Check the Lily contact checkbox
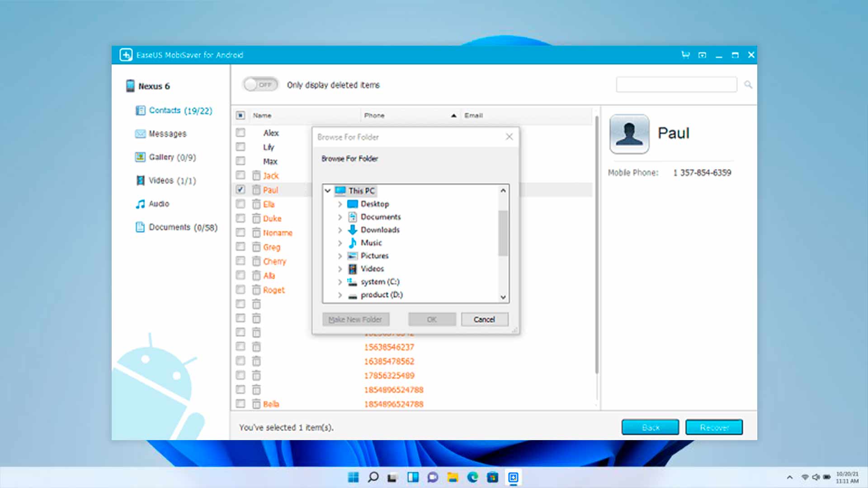The width and height of the screenshot is (868, 488). click(241, 147)
